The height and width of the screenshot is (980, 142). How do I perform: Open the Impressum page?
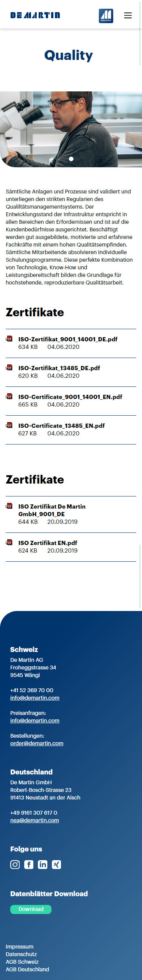(x=20, y=947)
